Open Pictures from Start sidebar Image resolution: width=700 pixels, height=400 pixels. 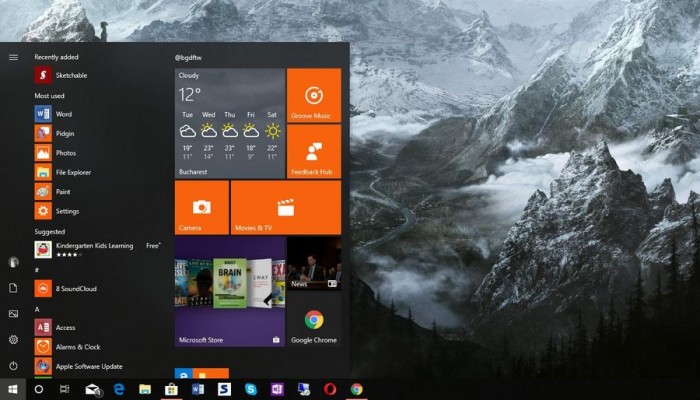[13, 314]
